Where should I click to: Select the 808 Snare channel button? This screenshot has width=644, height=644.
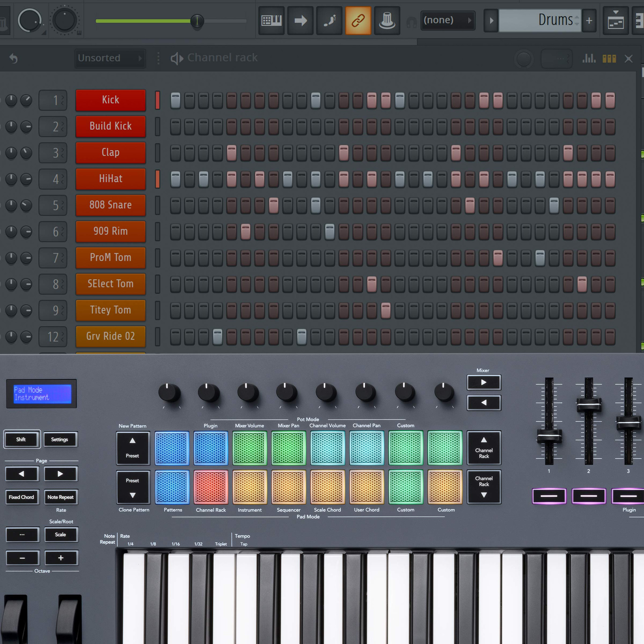(x=111, y=205)
